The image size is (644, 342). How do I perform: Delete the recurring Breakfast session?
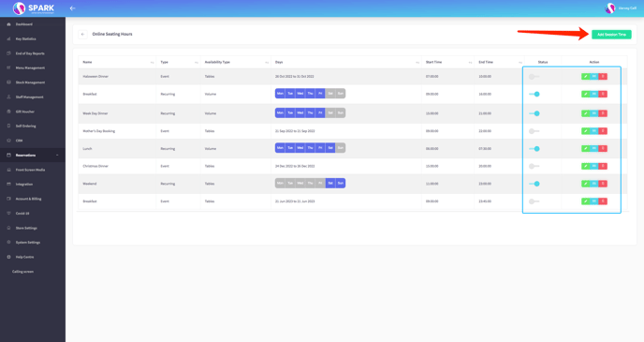click(603, 94)
